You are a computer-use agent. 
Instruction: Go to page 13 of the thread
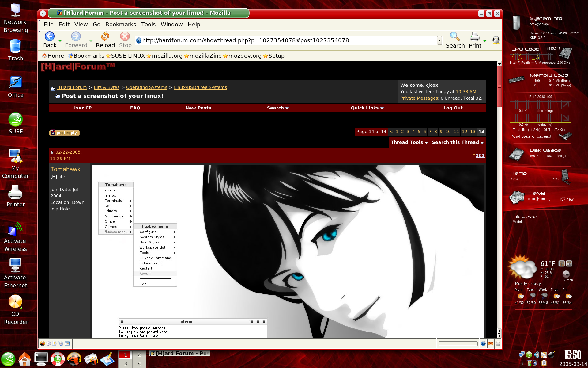pyautogui.click(x=473, y=132)
